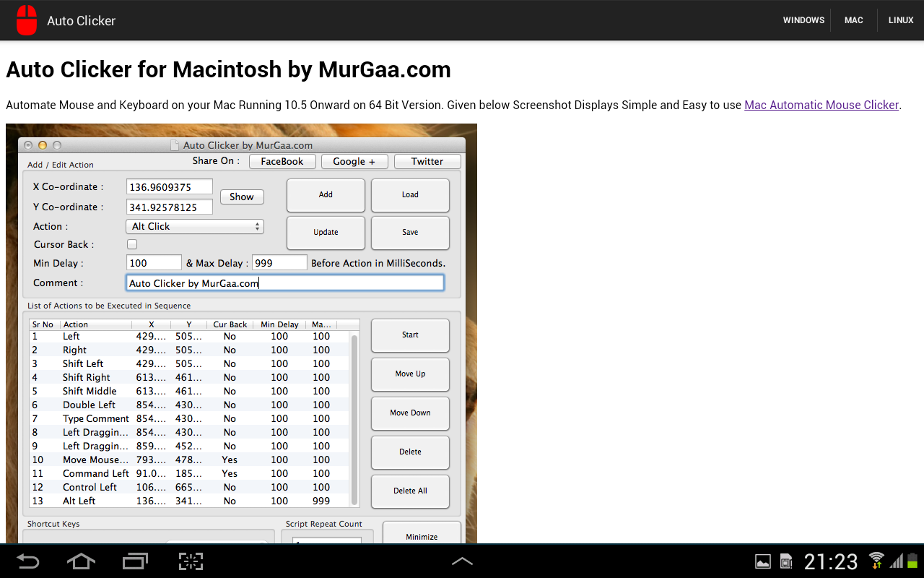Image resolution: width=924 pixels, height=578 pixels.
Task: Expand the up chevron in the navigation bar
Action: [462, 561]
